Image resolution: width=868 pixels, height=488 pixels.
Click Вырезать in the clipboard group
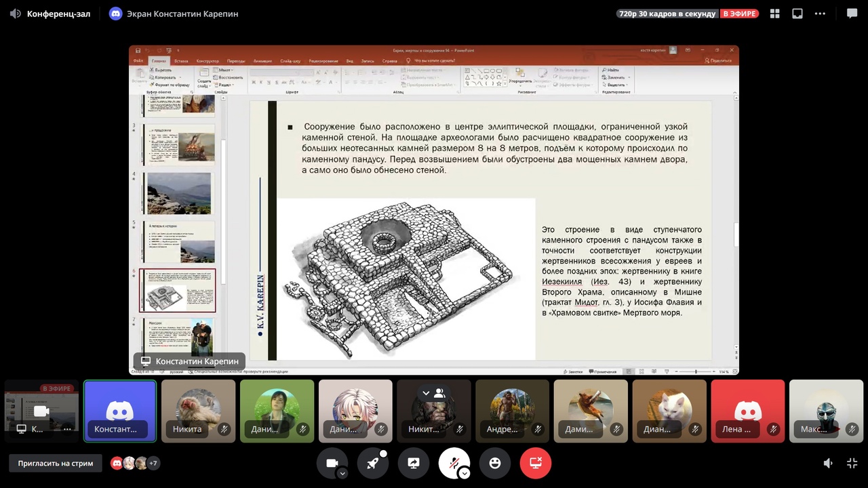(x=161, y=70)
